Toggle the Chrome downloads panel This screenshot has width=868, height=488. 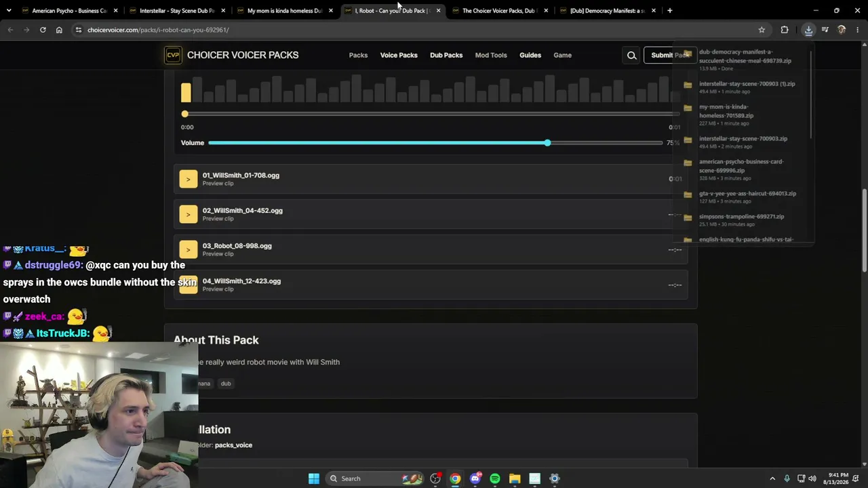point(808,30)
